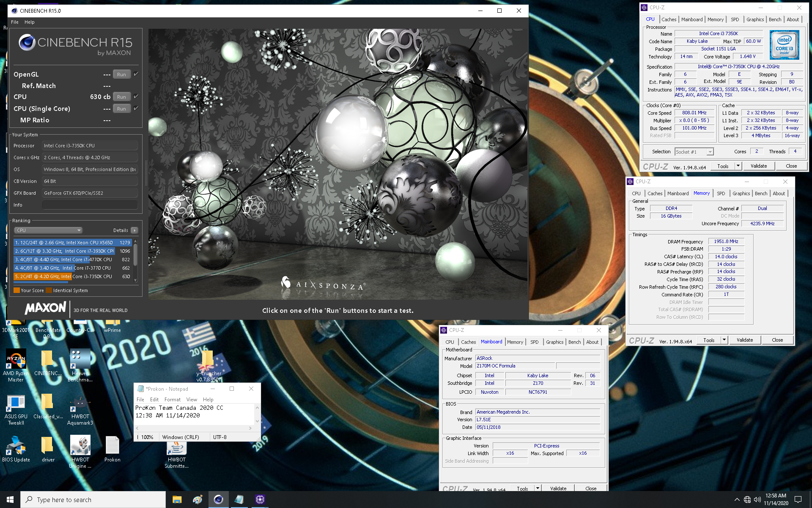This screenshot has width=812, height=508.
Task: Click Validate in the CPU tab window
Action: coord(759,166)
